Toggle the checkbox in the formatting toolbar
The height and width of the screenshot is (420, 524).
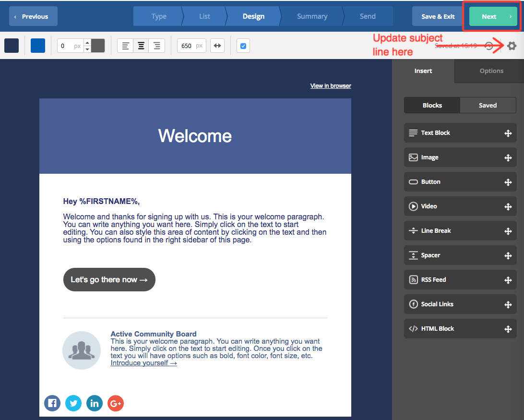243,45
